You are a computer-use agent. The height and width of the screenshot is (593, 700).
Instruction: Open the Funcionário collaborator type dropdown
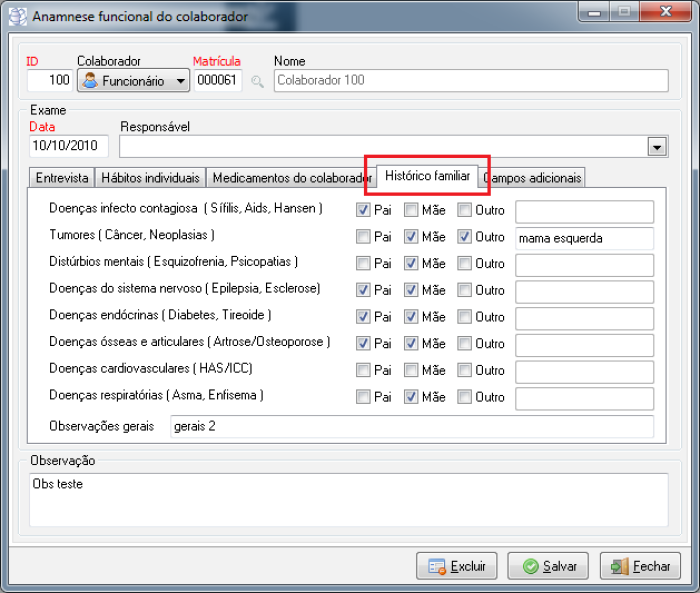point(180,81)
